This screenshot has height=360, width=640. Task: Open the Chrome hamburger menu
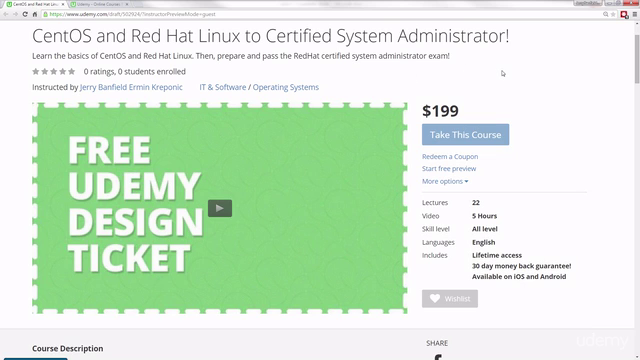point(635,14)
